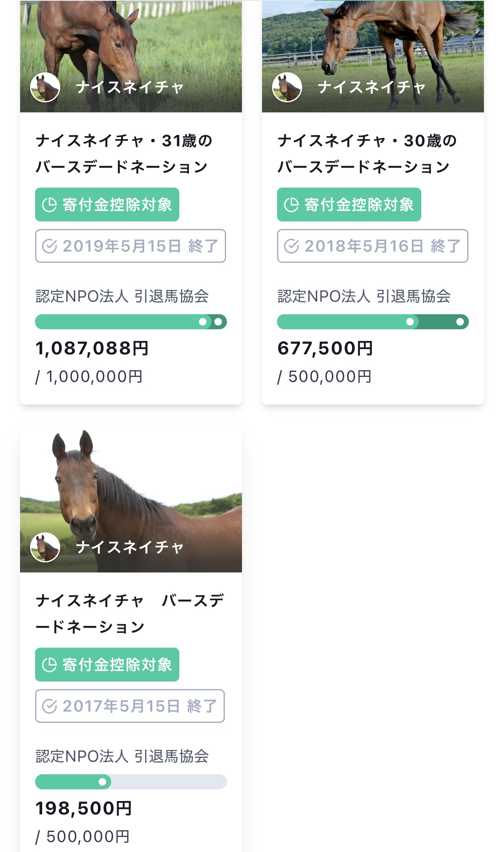Click checkmark icon beside 2018年5月16日 終了
The height and width of the screenshot is (852, 504).
click(x=291, y=246)
